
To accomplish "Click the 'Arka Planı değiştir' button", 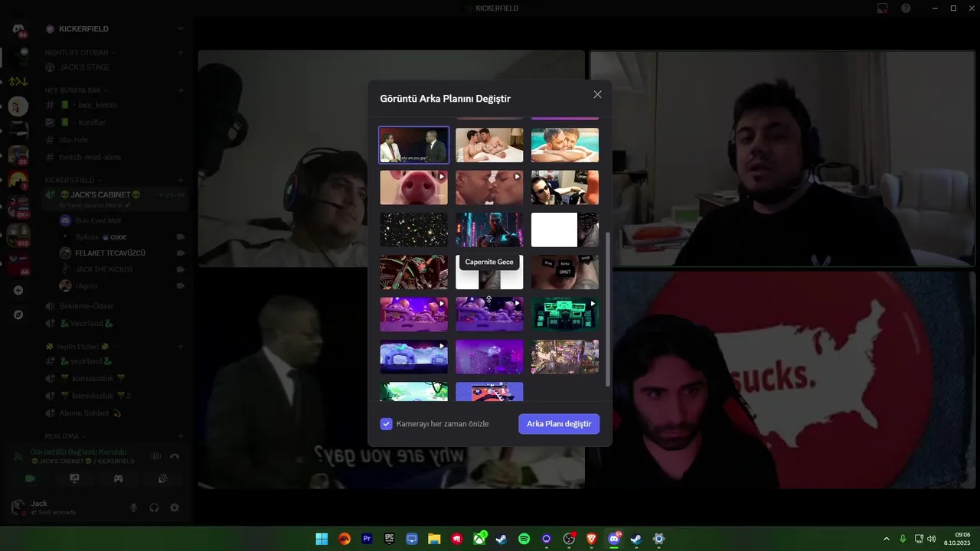I will point(559,424).
